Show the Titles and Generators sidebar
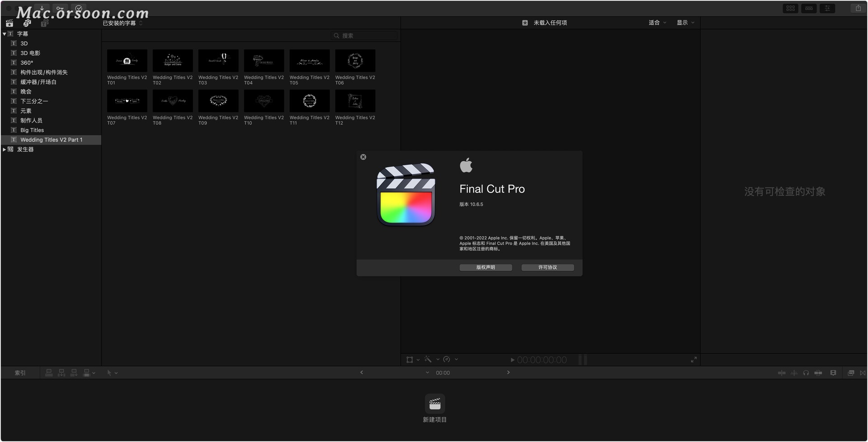 coord(44,23)
